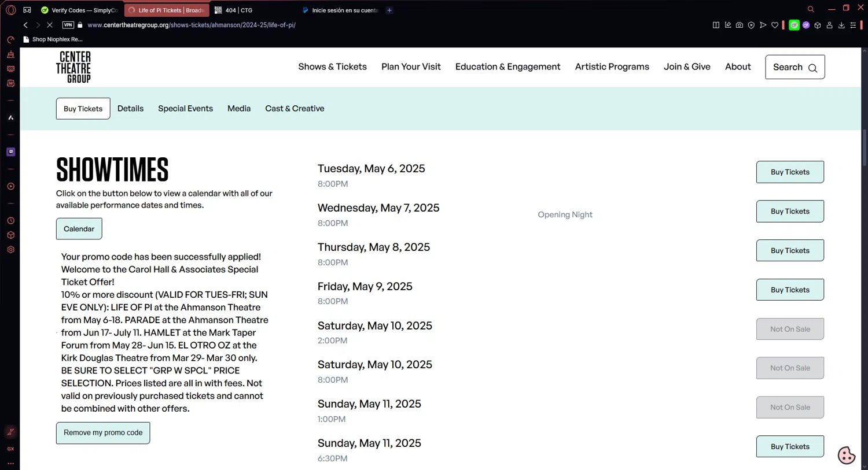The height and width of the screenshot is (470, 868).
Task: Open cookie preferences icon
Action: 847,456
